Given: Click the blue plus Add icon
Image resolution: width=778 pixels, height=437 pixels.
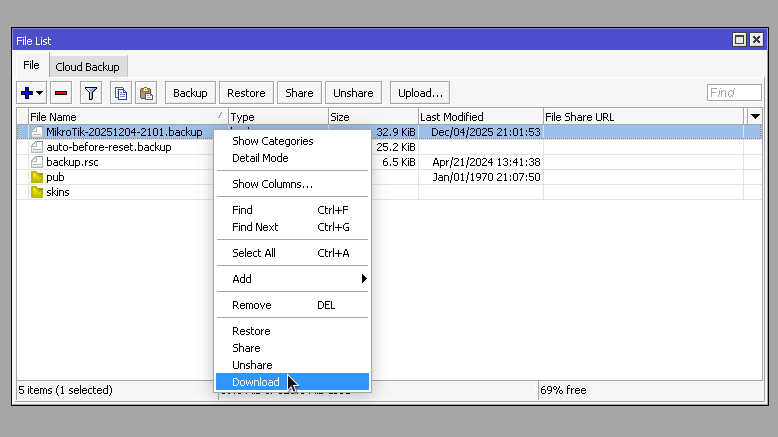Looking at the screenshot, I should tap(27, 93).
